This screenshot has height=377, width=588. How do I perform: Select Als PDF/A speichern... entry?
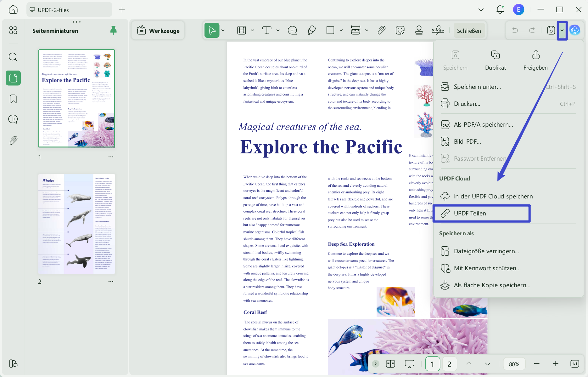(508, 124)
